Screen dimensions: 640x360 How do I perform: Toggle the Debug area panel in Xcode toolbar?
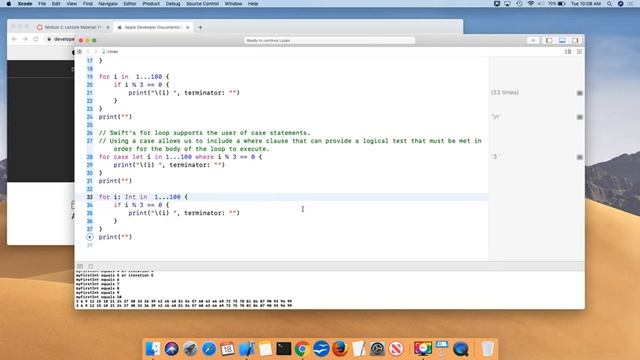[x=562, y=40]
